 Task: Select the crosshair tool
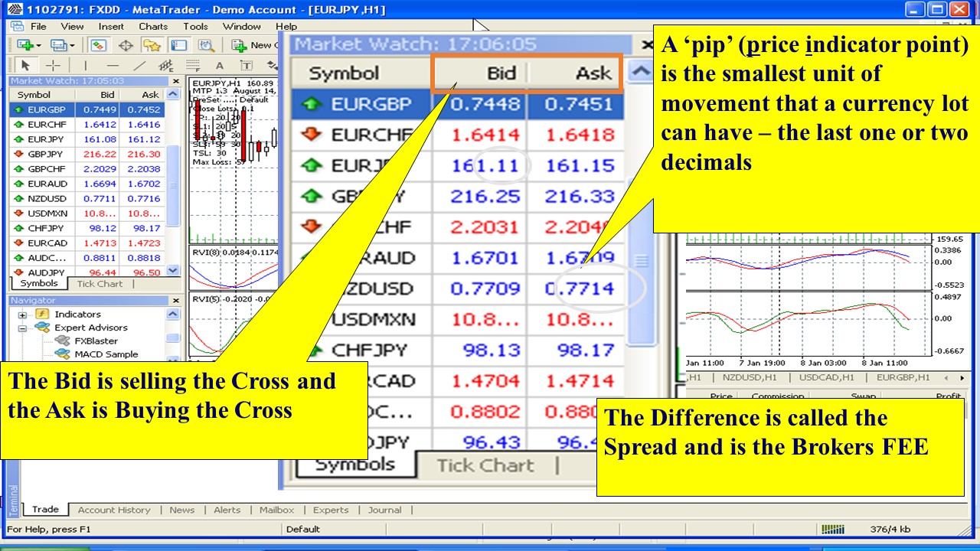[51, 66]
